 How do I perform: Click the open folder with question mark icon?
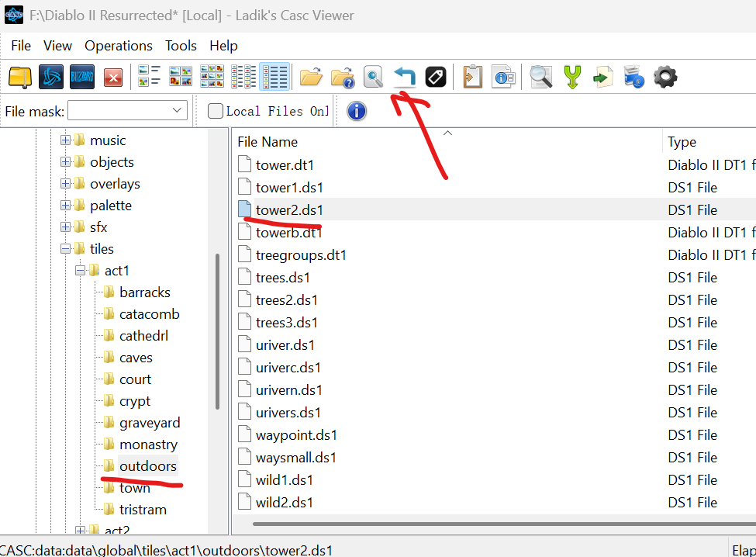pos(343,77)
